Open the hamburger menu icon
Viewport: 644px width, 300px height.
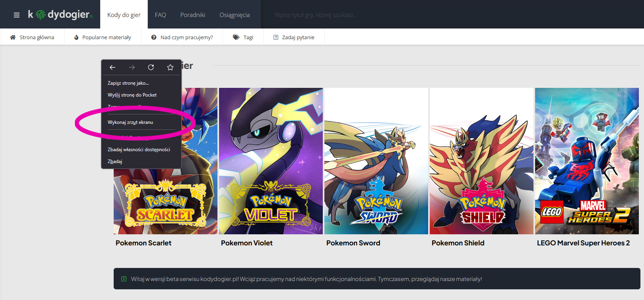tap(17, 15)
